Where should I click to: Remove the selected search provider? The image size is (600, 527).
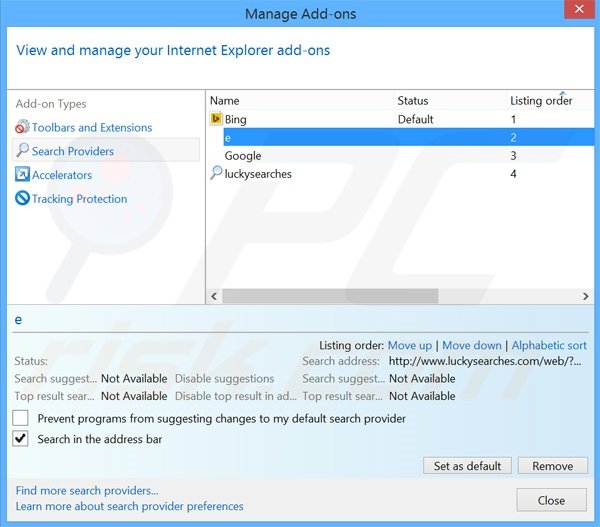553,466
